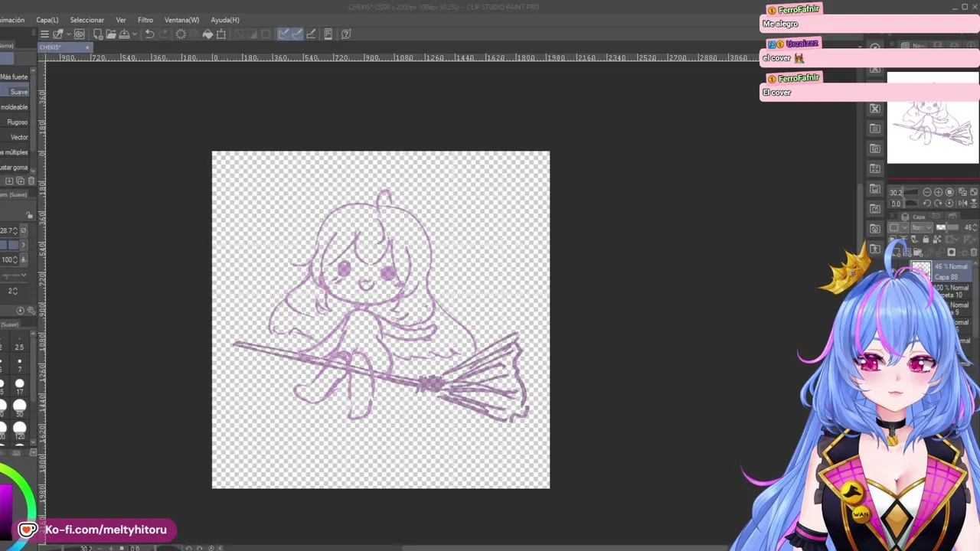Select the Vector eraser sub tool

pyautogui.click(x=15, y=137)
